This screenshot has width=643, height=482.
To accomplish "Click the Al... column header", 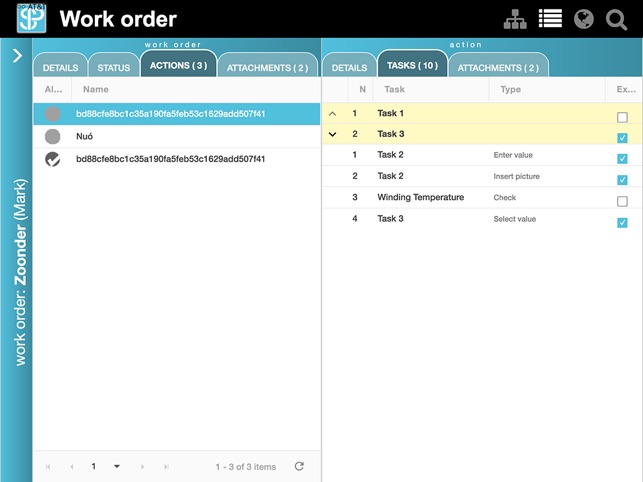I will [53, 89].
